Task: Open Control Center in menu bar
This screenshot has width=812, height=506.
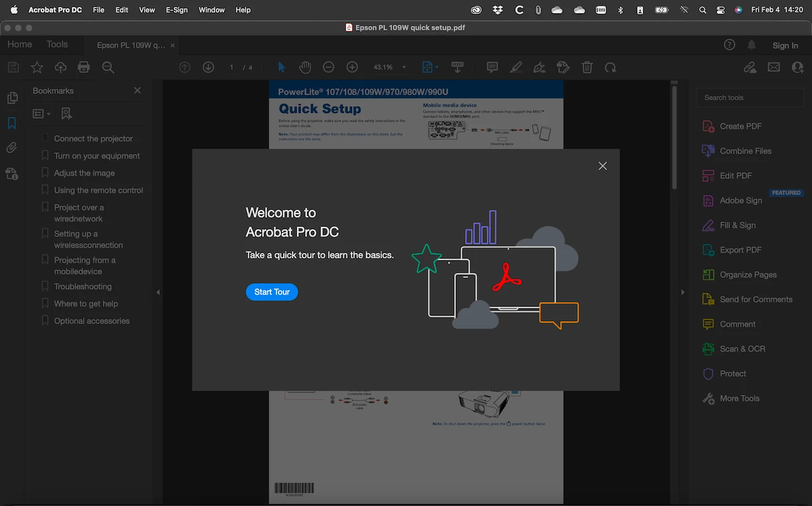Action: click(720, 10)
